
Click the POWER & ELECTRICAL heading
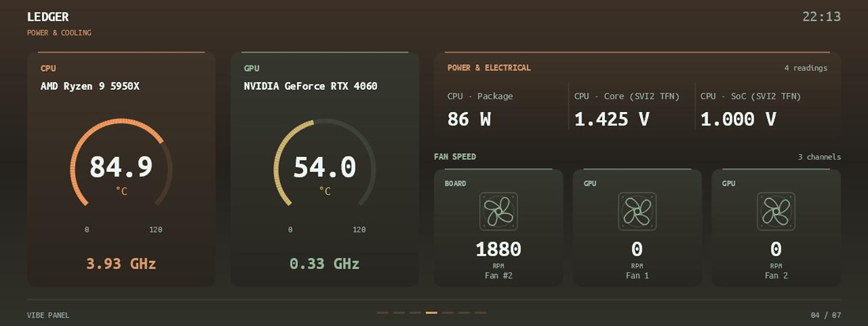(489, 68)
